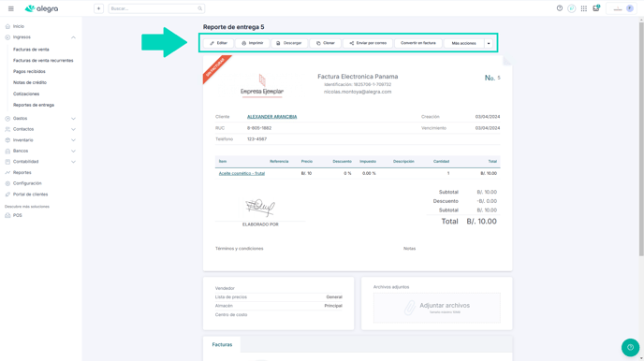Click the Editar button
This screenshot has height=361, width=644.
click(x=218, y=43)
